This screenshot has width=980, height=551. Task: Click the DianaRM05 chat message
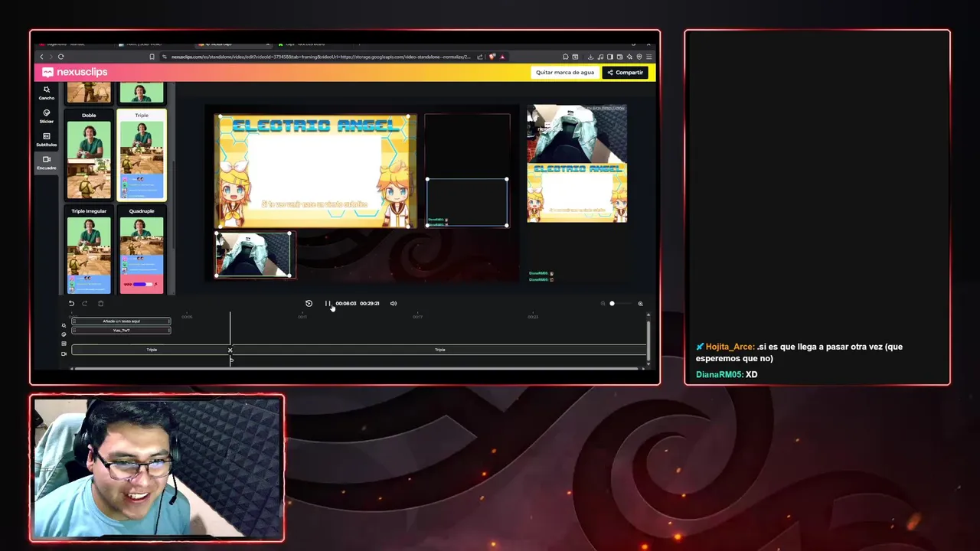point(727,374)
